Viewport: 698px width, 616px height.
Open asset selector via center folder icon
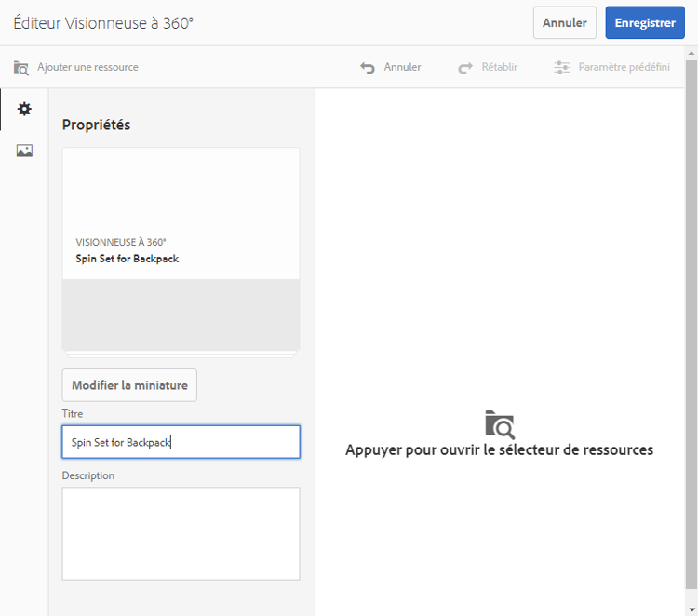(x=500, y=424)
